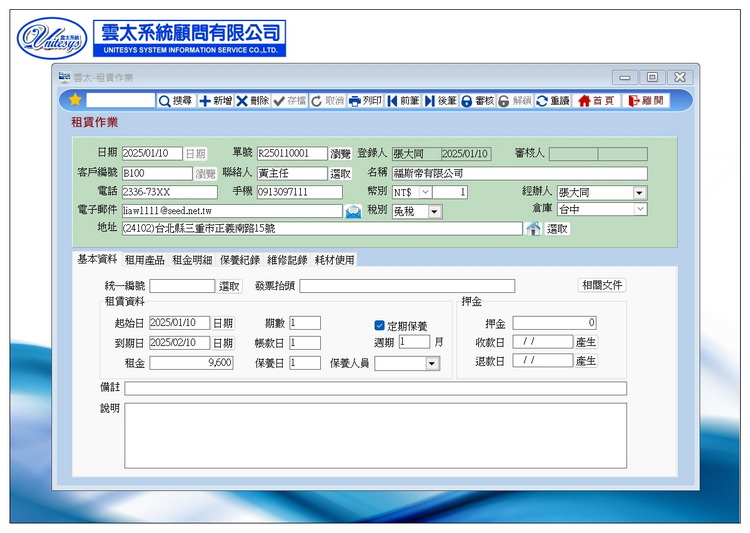The height and width of the screenshot is (533, 750).
Task: Click the 名稱 company name field
Action: 520,173
